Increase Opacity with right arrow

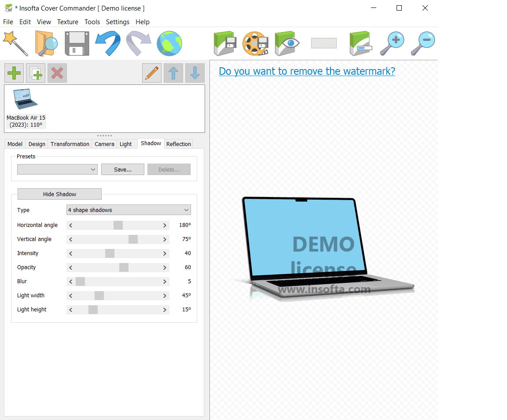click(x=165, y=267)
